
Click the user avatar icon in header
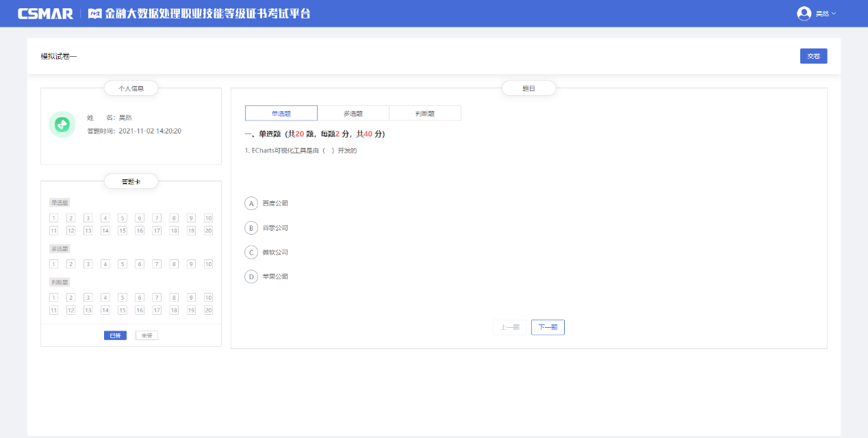[804, 14]
